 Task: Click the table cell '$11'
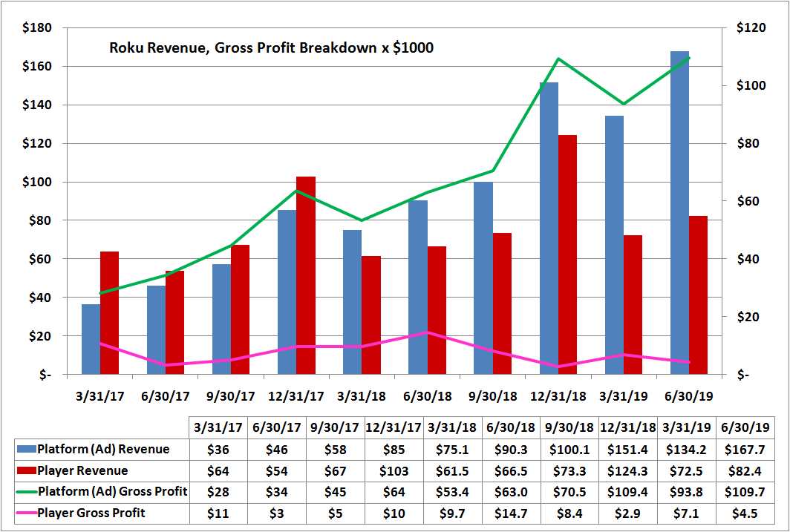point(218,513)
